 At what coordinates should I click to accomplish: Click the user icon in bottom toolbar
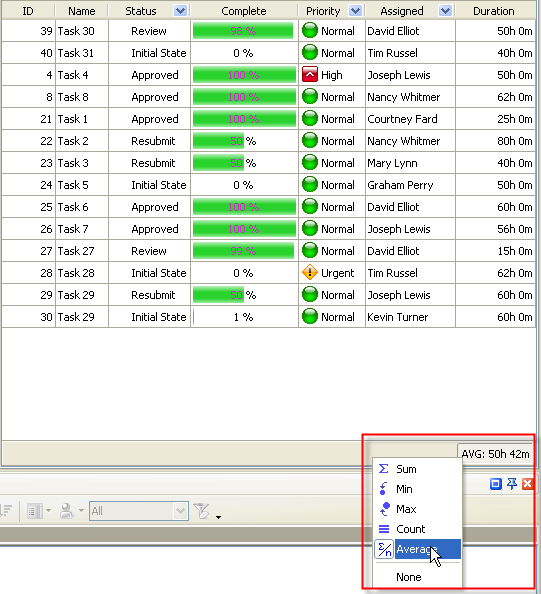(x=67, y=511)
